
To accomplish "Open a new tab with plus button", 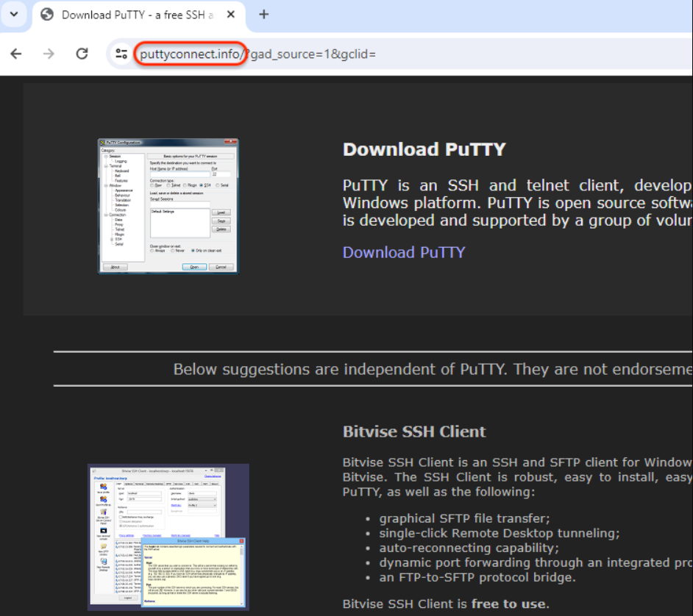I will point(264,15).
